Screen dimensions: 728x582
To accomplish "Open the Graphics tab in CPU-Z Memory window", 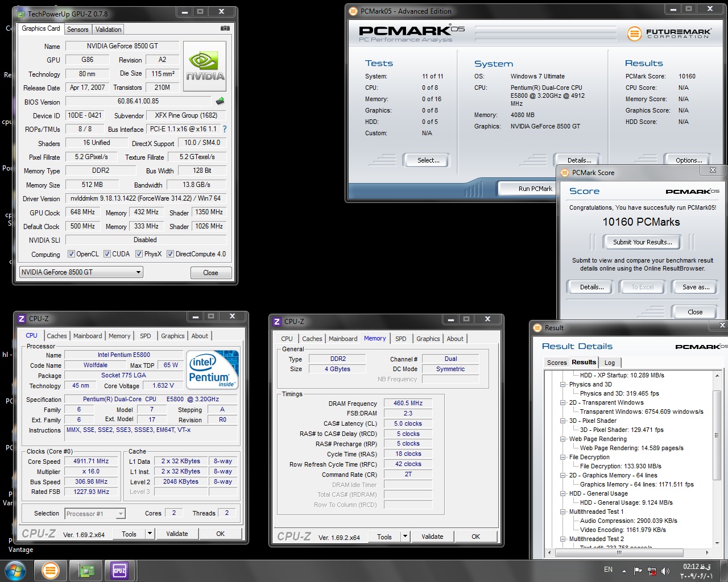I will 428,339.
